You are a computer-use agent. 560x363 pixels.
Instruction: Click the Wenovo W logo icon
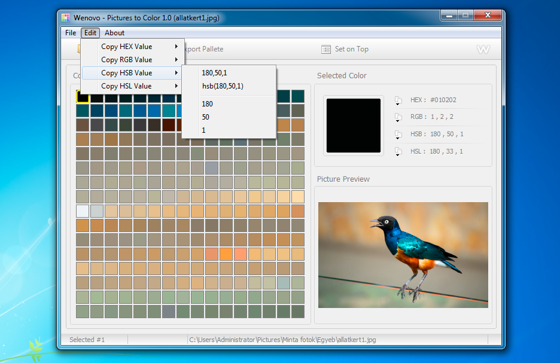(x=483, y=49)
